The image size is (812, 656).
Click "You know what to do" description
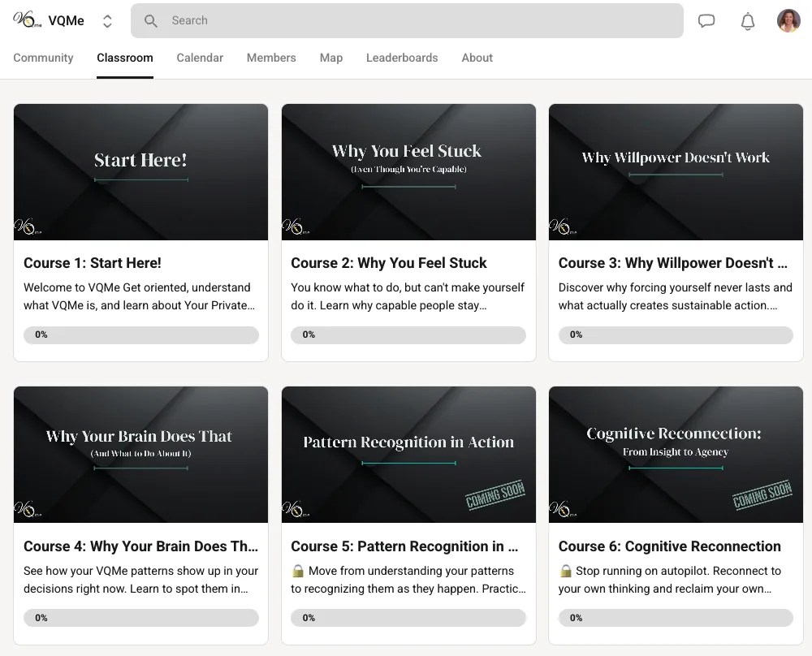pos(408,296)
